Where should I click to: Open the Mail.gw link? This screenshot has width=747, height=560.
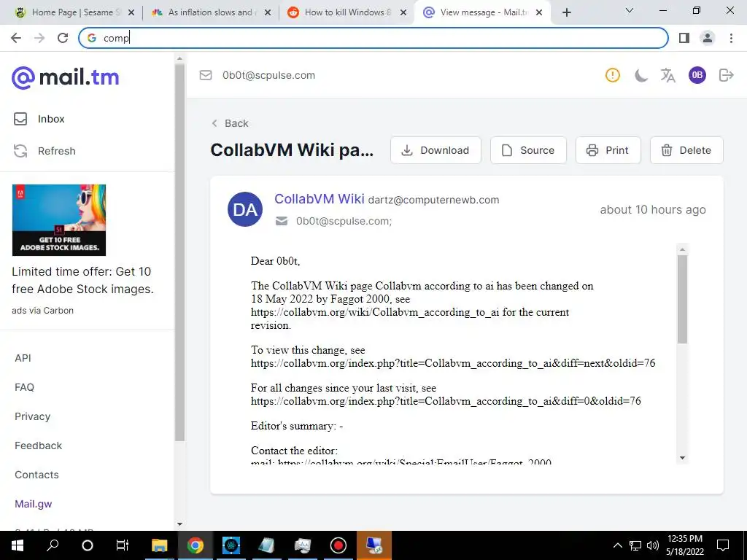point(34,504)
